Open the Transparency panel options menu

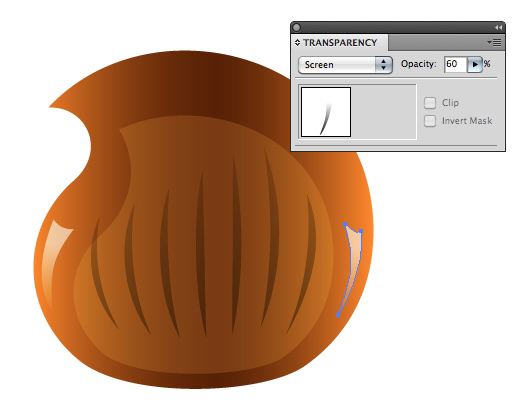pyautogui.click(x=494, y=42)
